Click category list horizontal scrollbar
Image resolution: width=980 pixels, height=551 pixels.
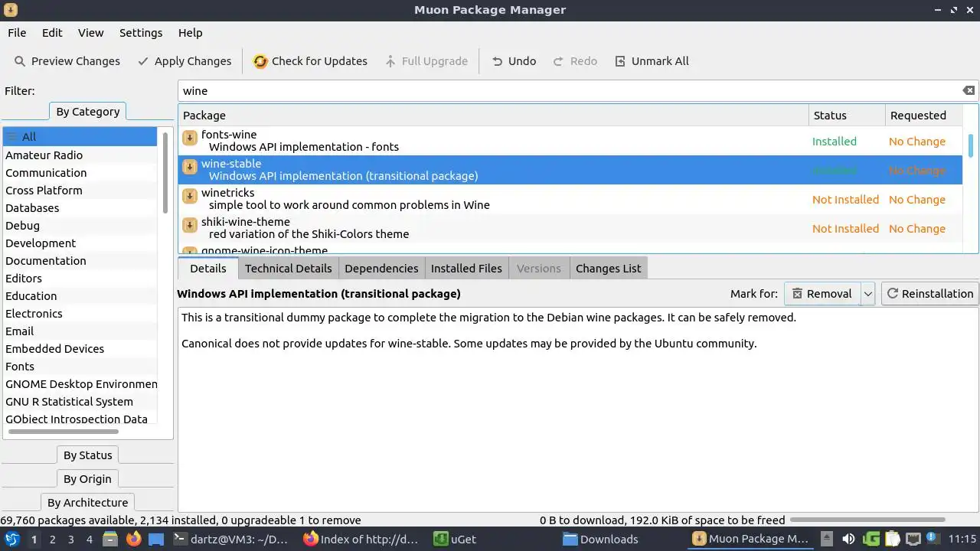point(63,432)
